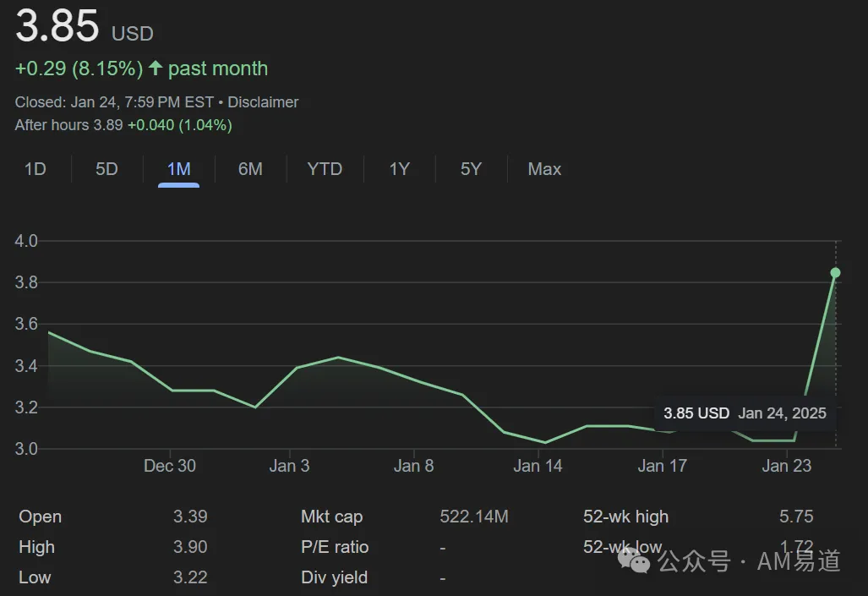Click the P/E ratio label

(x=335, y=547)
